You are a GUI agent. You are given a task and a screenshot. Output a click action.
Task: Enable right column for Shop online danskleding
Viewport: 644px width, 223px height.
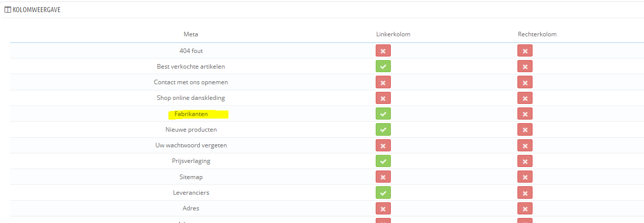[x=525, y=98]
